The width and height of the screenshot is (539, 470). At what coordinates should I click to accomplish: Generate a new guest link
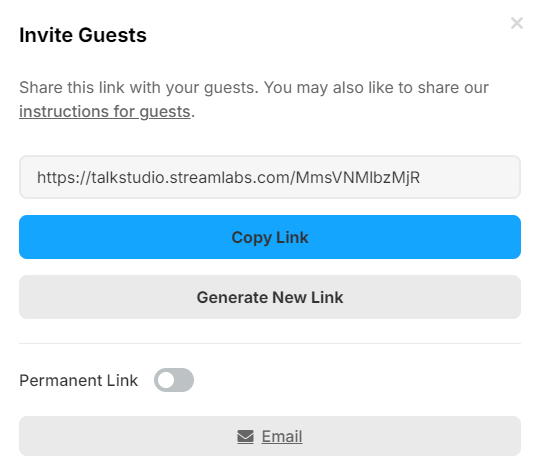[x=270, y=297]
